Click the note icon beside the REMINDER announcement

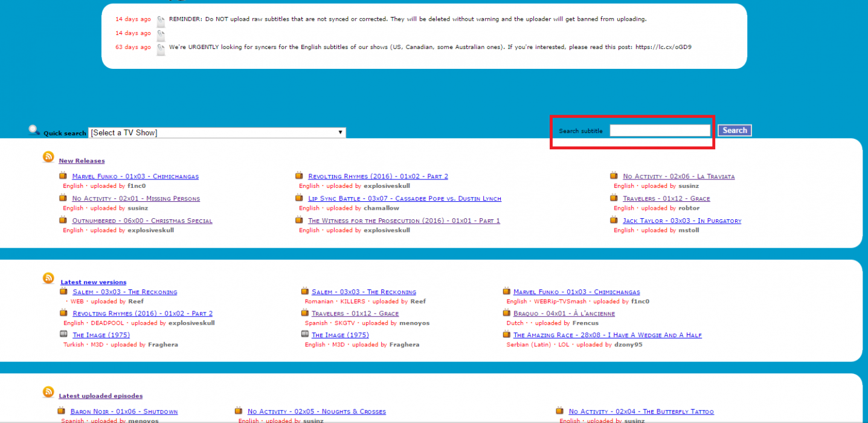pyautogui.click(x=161, y=21)
